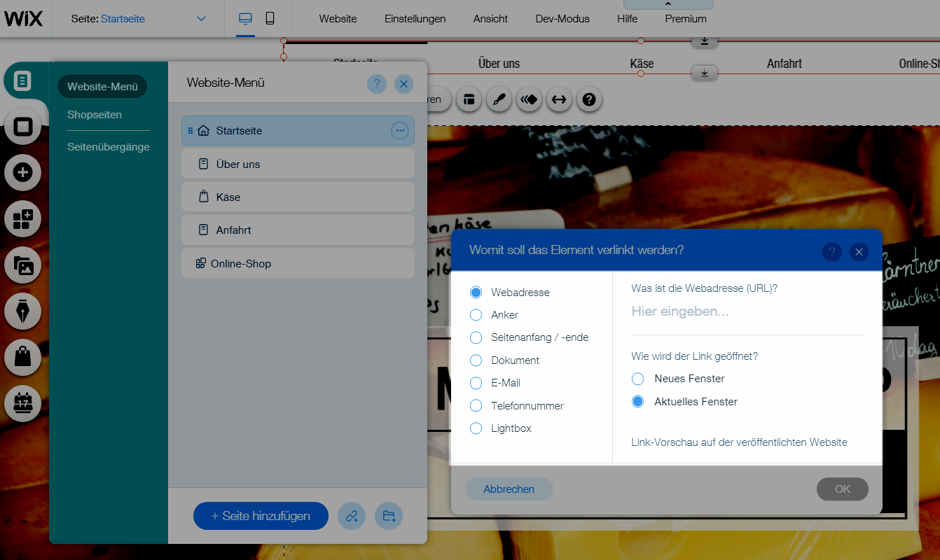Click Käse in site navigation
940x560 pixels.
click(x=642, y=64)
